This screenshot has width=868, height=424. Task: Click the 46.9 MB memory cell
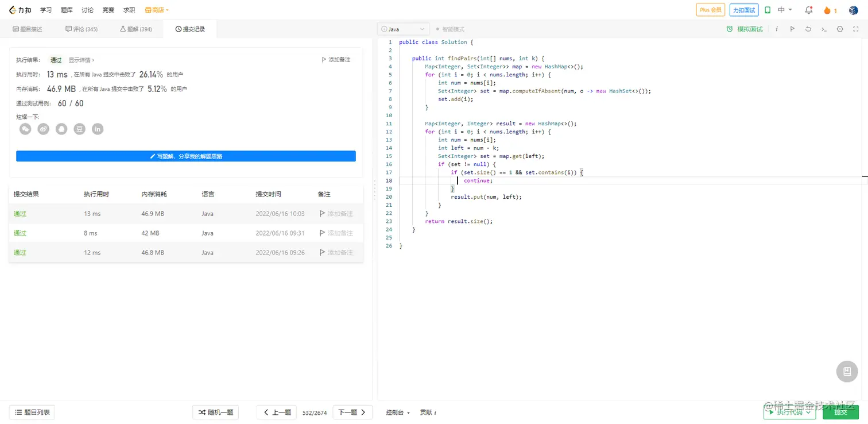point(153,214)
